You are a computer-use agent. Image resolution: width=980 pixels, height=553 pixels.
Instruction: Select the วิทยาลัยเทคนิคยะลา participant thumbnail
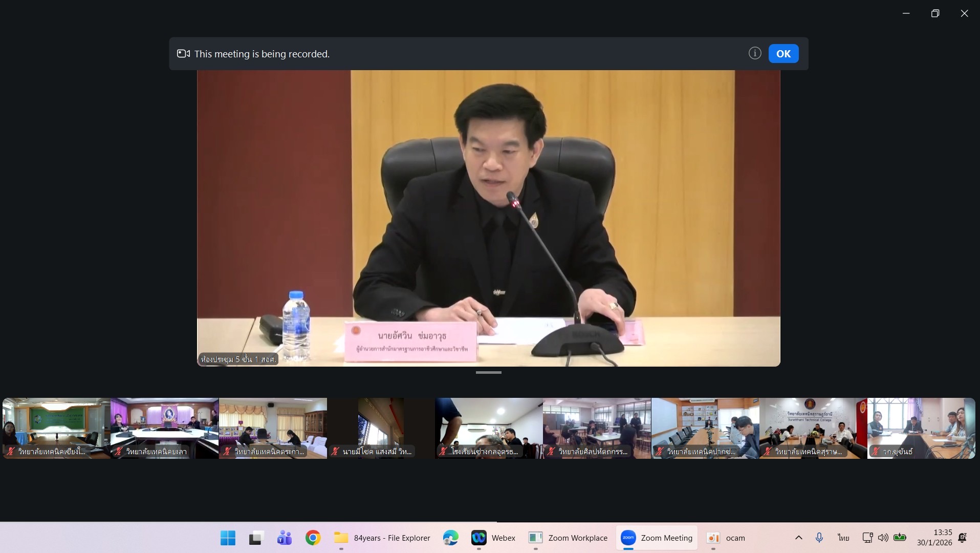point(164,428)
